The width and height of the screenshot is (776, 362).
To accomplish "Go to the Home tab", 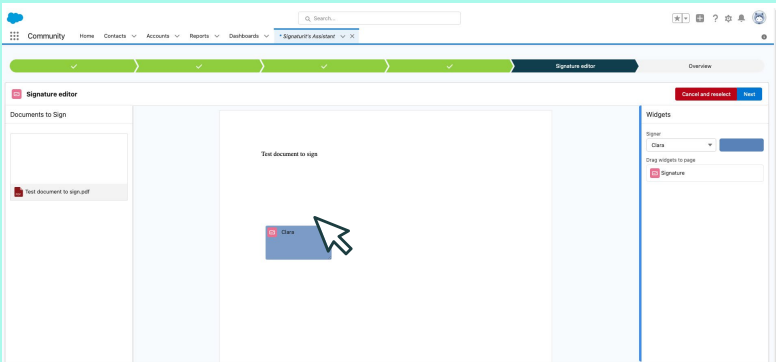I will [x=87, y=36].
